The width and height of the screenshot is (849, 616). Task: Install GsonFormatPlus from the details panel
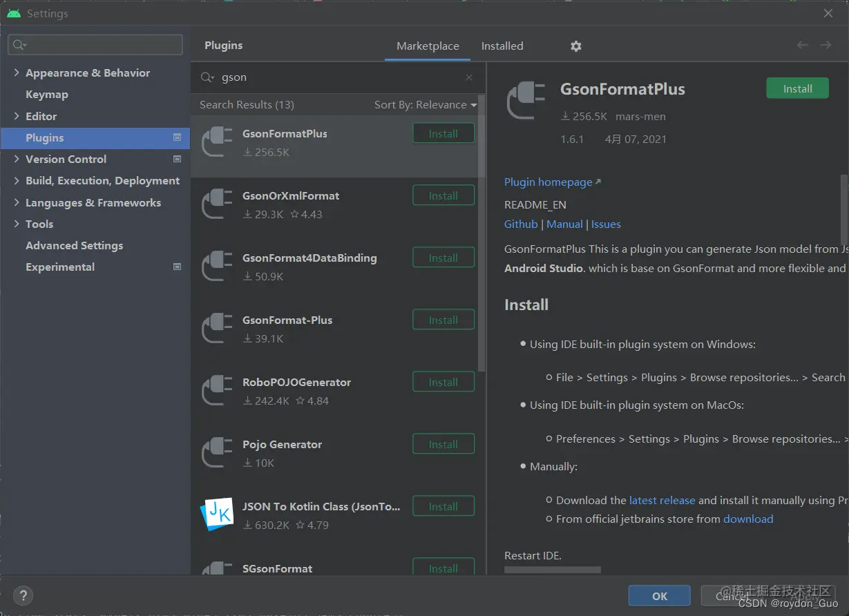[797, 88]
